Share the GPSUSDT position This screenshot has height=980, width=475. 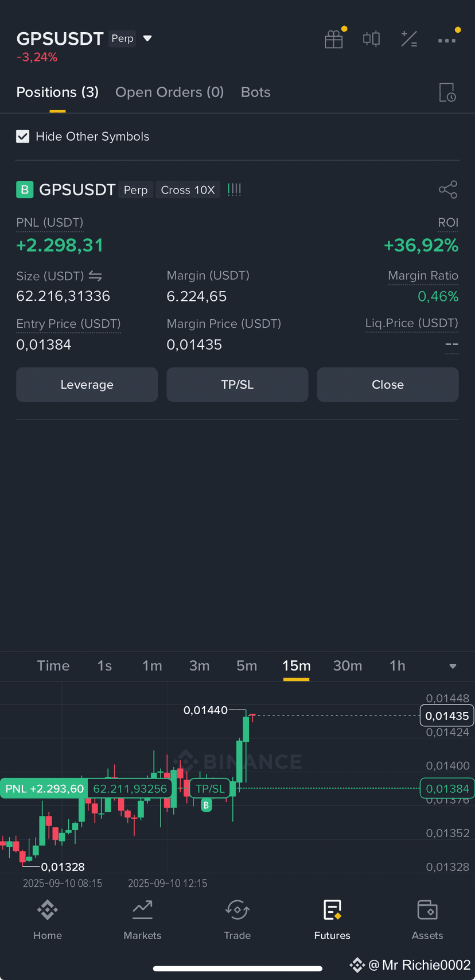(x=448, y=189)
